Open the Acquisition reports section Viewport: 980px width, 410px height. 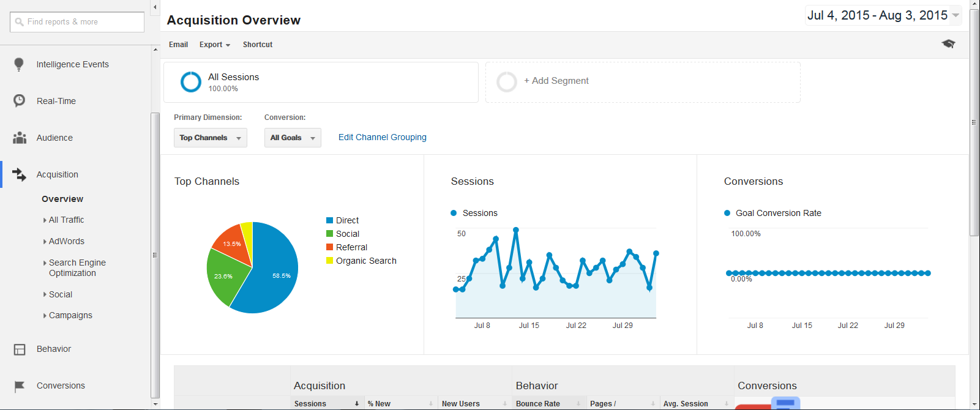58,174
